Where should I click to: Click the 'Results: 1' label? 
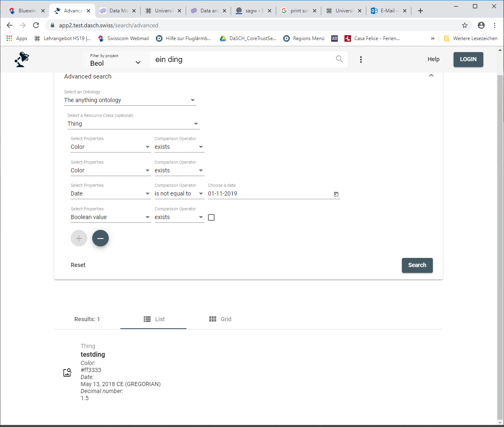click(x=87, y=319)
